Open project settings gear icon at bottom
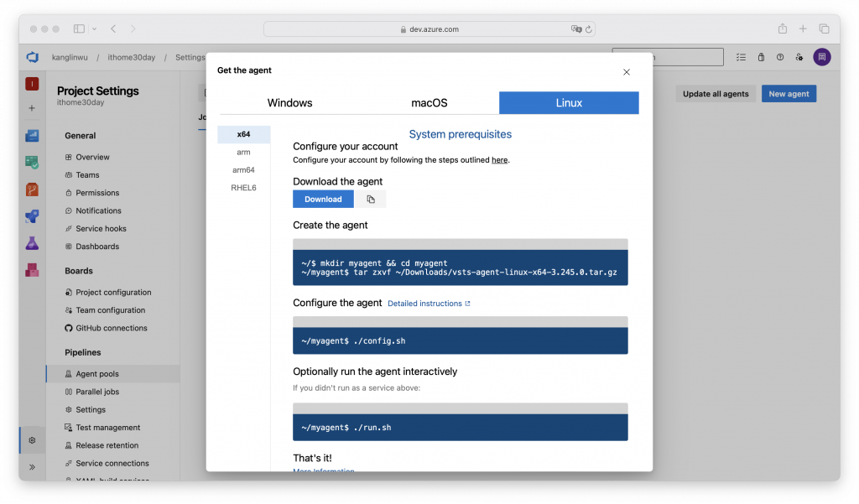 [x=32, y=440]
